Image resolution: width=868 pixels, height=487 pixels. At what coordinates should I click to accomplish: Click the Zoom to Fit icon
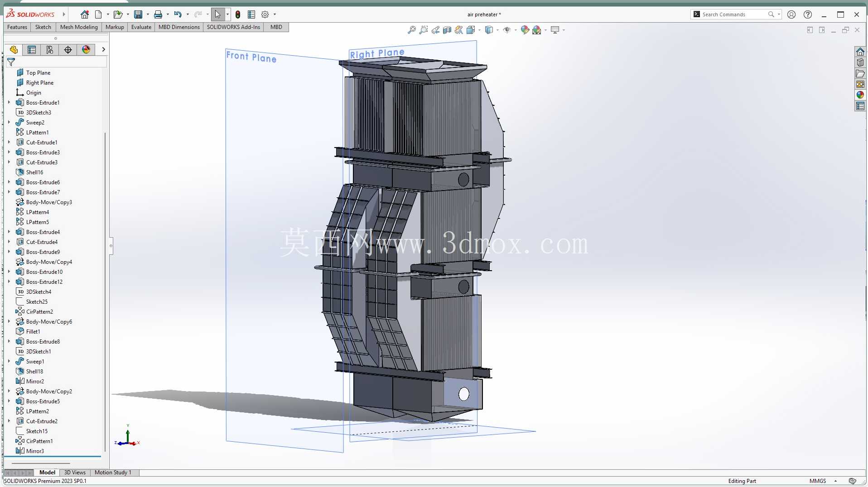click(412, 30)
